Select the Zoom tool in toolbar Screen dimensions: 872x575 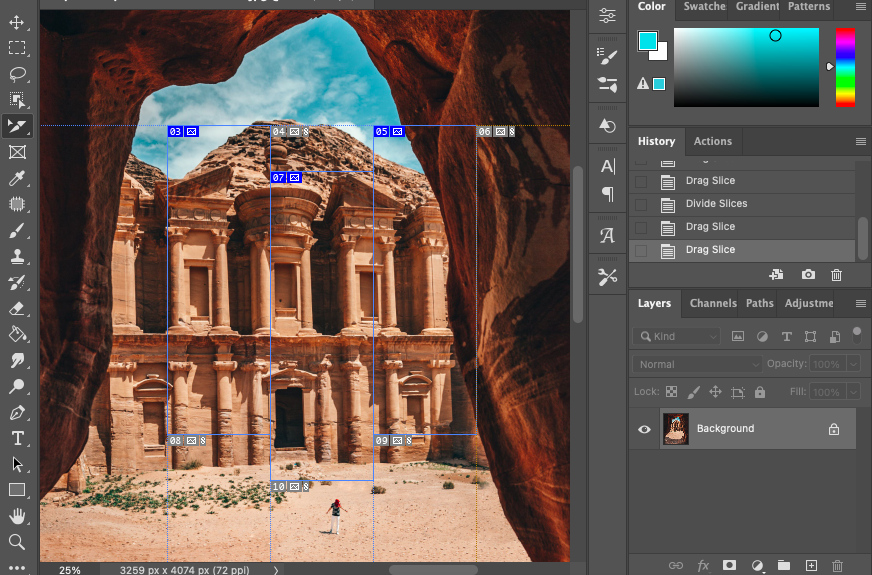[17, 542]
